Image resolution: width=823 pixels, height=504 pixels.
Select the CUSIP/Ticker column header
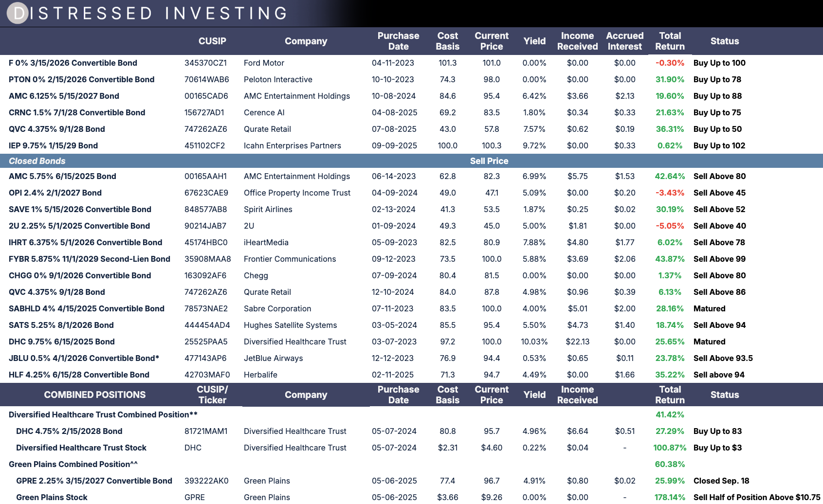tap(212, 395)
